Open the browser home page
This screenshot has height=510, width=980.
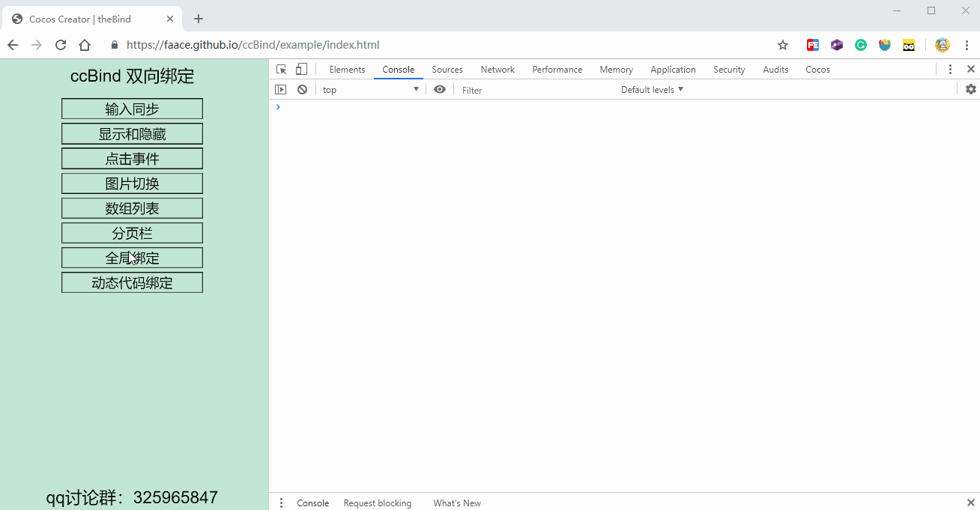click(85, 45)
